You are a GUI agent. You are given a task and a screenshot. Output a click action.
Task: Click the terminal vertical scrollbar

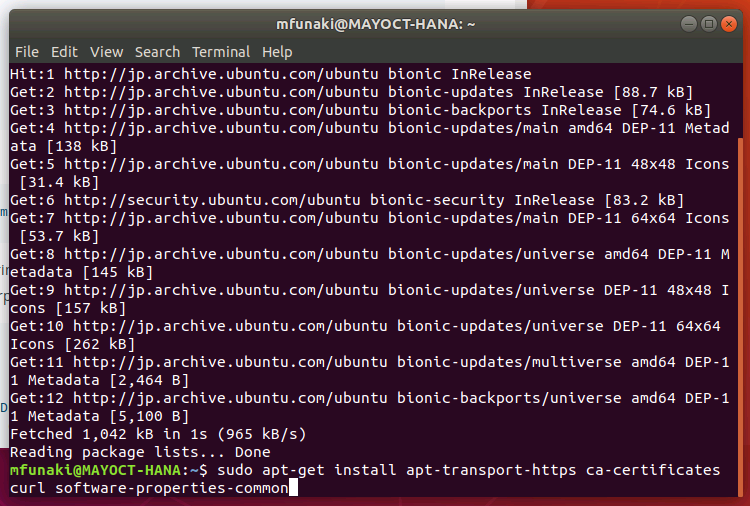[x=741, y=316]
